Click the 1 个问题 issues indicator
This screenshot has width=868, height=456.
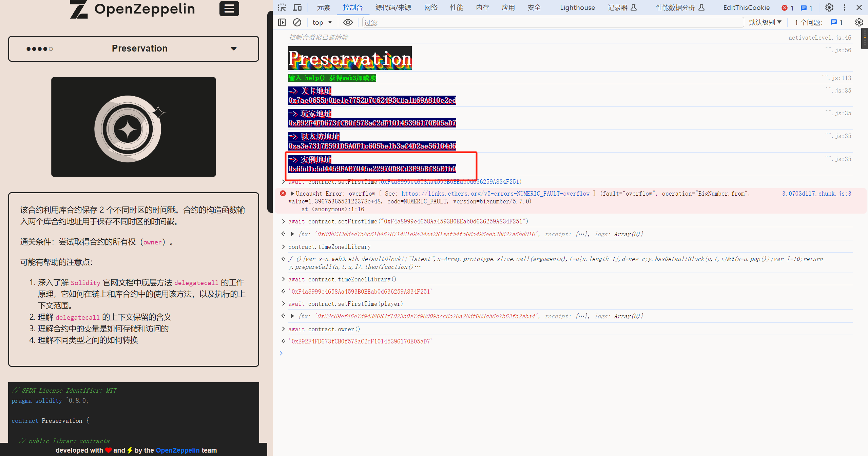pyautogui.click(x=818, y=22)
